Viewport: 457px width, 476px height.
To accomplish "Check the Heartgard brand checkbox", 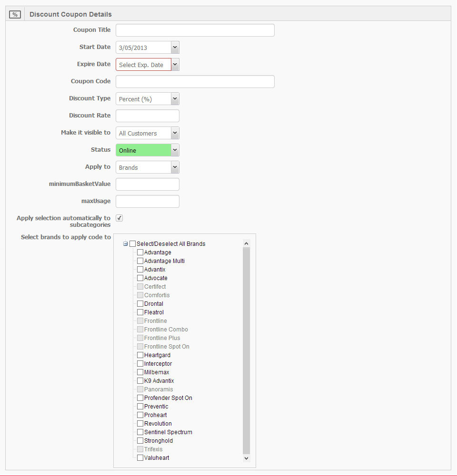I will [x=140, y=355].
